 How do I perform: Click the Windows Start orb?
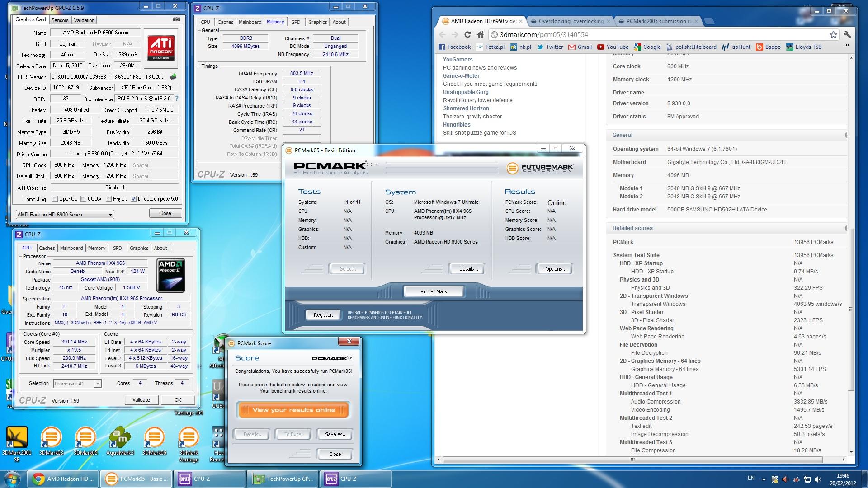(12, 479)
